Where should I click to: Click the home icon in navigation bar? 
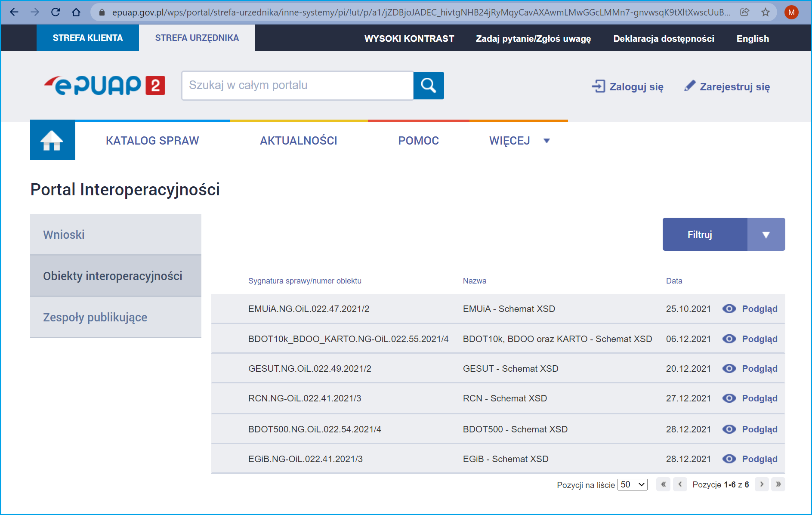pos(52,140)
